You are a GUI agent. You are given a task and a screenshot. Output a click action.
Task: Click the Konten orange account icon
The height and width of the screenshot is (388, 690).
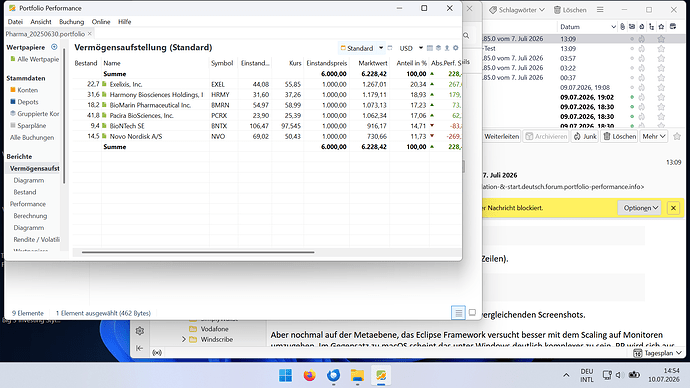[13, 90]
